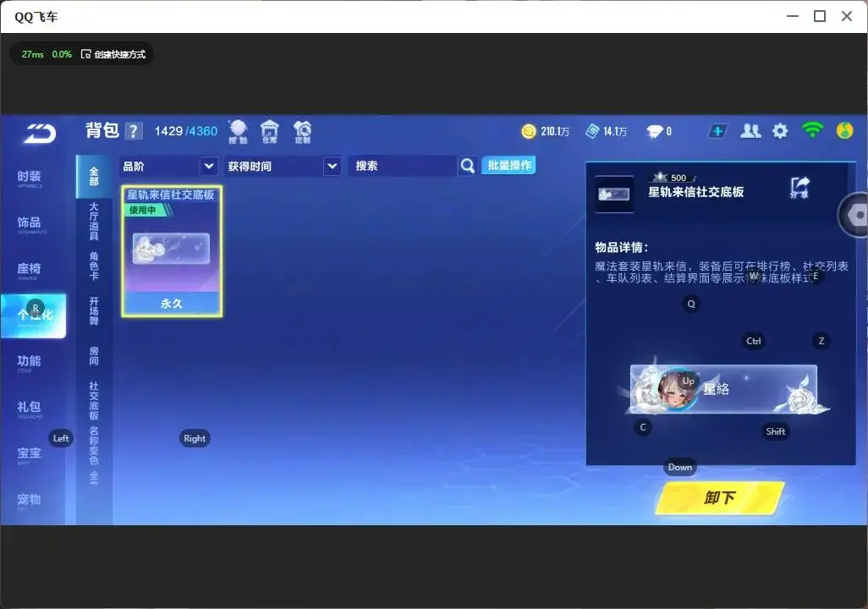The image size is (868, 609).
Task: Open the 定制 customization icon
Action: (303, 132)
